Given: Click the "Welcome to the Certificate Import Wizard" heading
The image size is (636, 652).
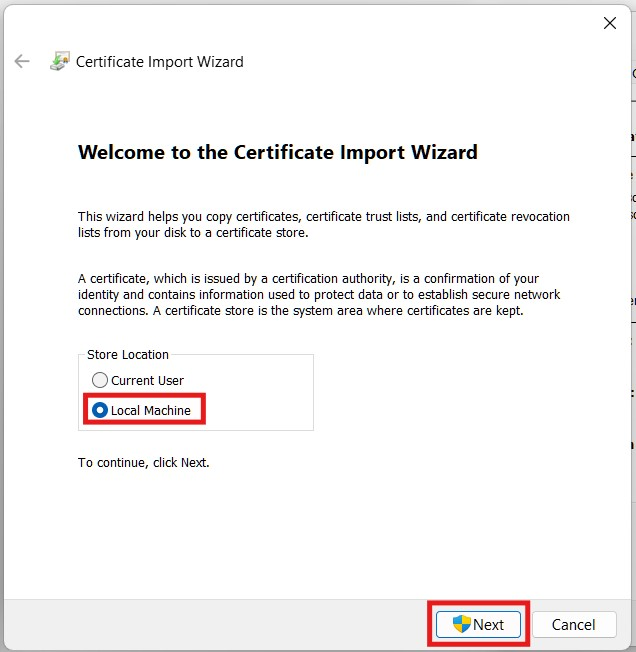Looking at the screenshot, I should point(277,152).
